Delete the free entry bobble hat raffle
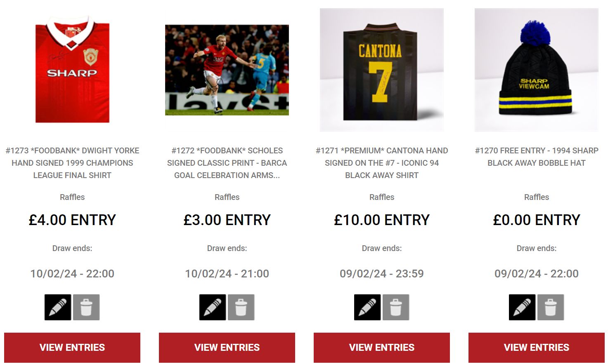Screen dimensions: 608x364 [551, 307]
